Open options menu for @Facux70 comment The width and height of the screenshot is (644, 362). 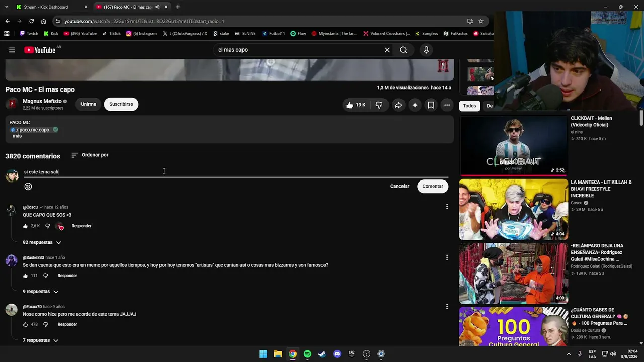[447, 306]
